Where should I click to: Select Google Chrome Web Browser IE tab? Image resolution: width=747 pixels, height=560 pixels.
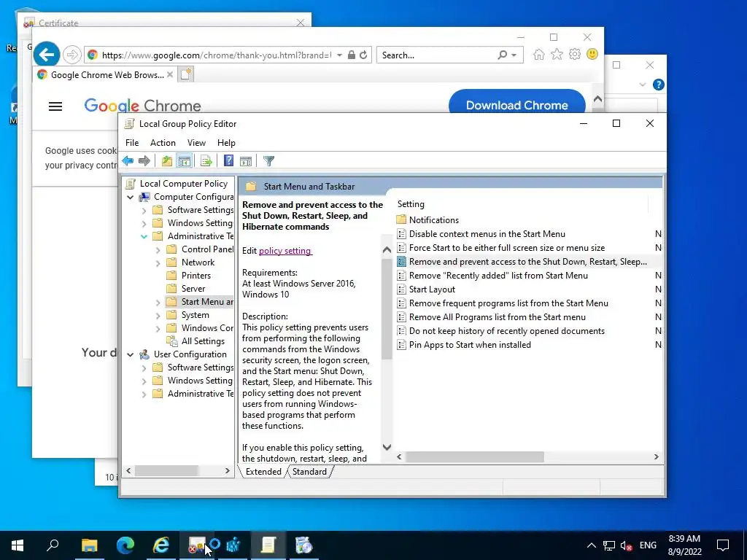pos(105,75)
